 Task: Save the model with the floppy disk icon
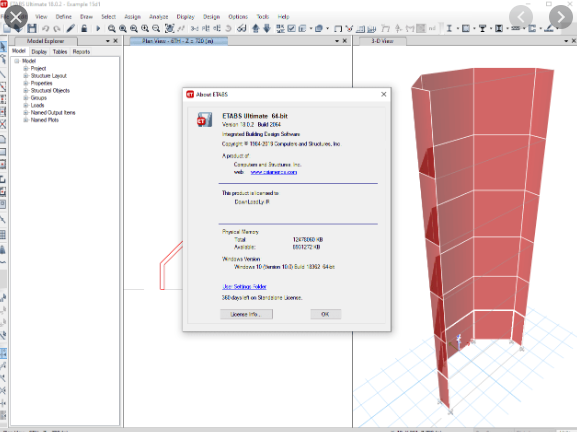tap(32, 28)
